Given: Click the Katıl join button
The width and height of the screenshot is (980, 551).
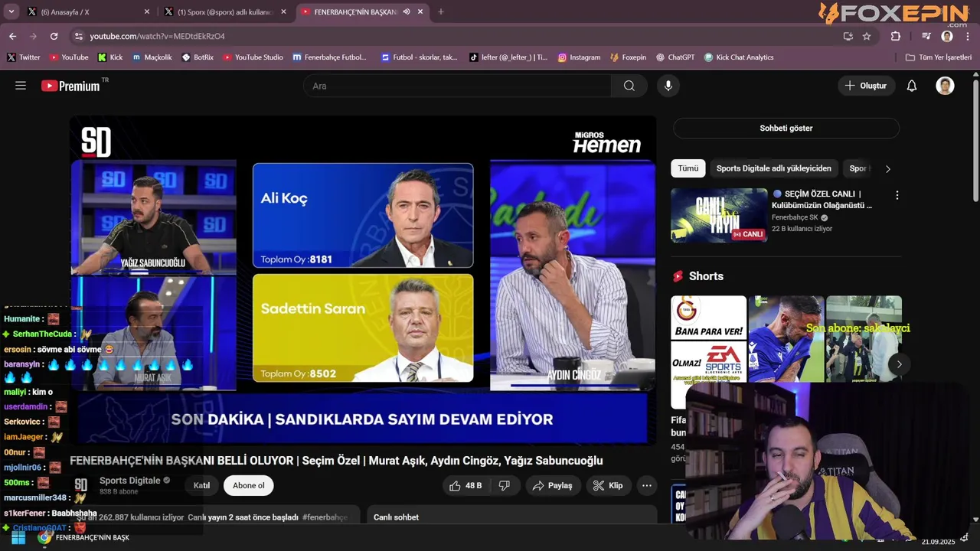Looking at the screenshot, I should tap(201, 486).
